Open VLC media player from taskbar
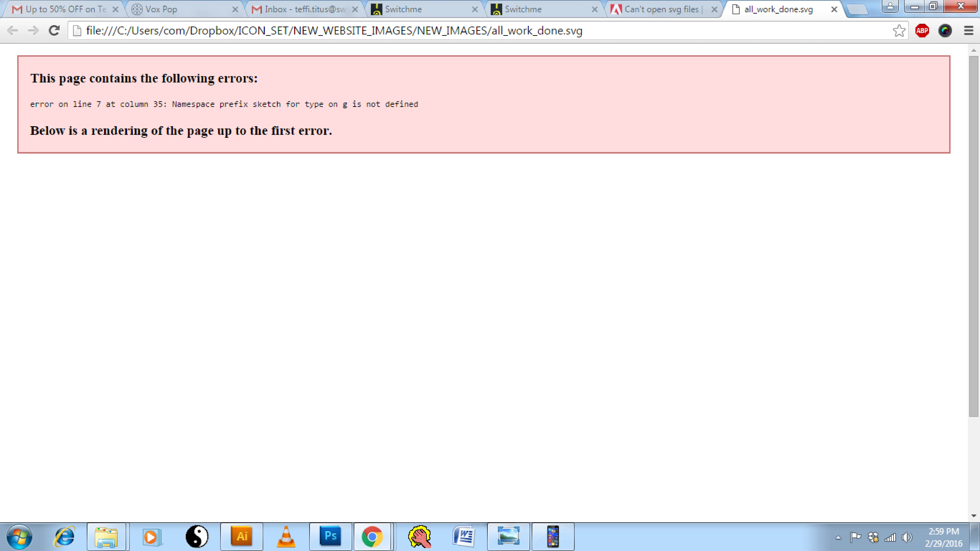Screen dimensions: 980x551 286,537
